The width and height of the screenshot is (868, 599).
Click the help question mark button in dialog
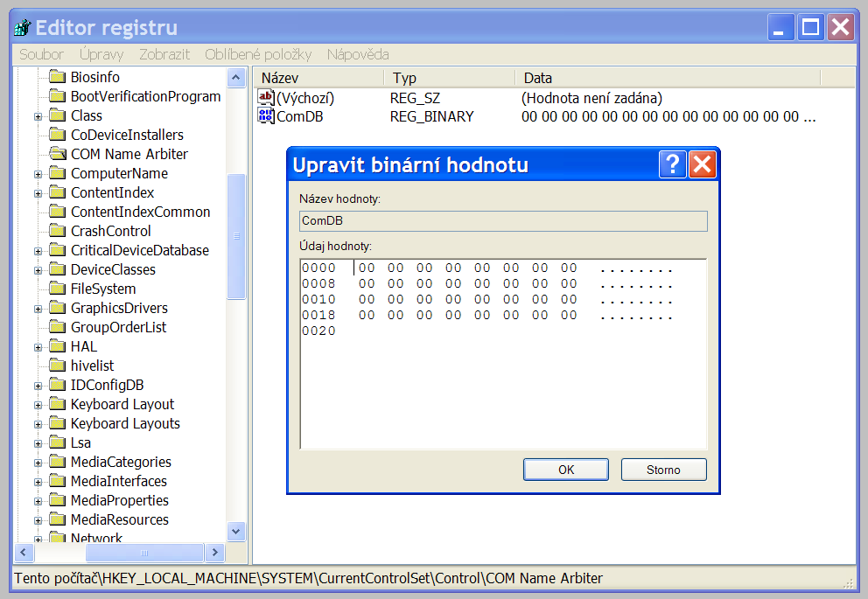[671, 164]
